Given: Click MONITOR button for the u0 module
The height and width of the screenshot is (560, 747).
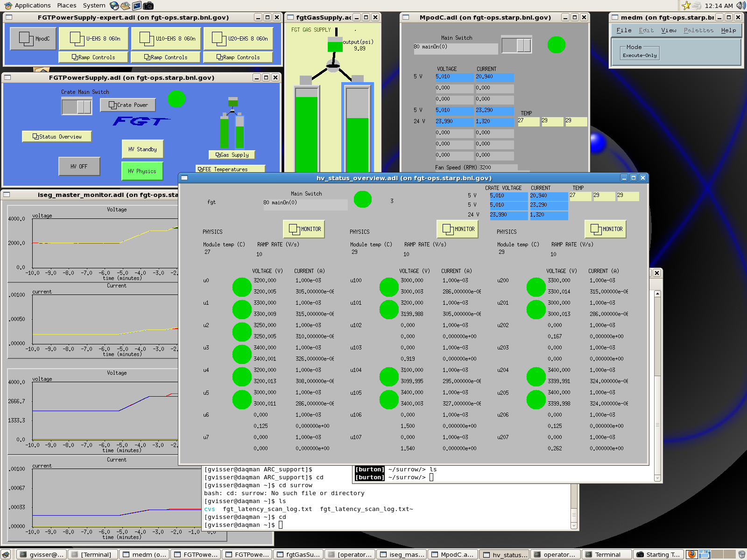Looking at the screenshot, I should click(304, 229).
